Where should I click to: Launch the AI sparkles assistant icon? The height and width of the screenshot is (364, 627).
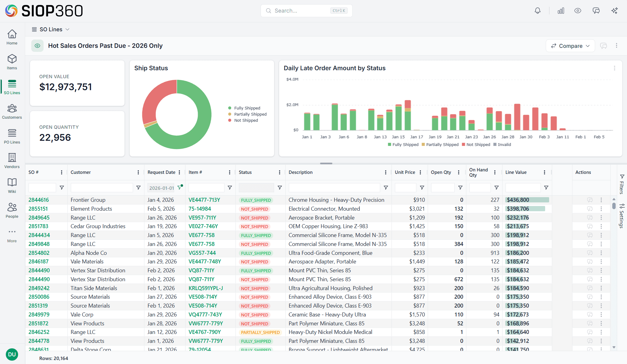pos(614,10)
